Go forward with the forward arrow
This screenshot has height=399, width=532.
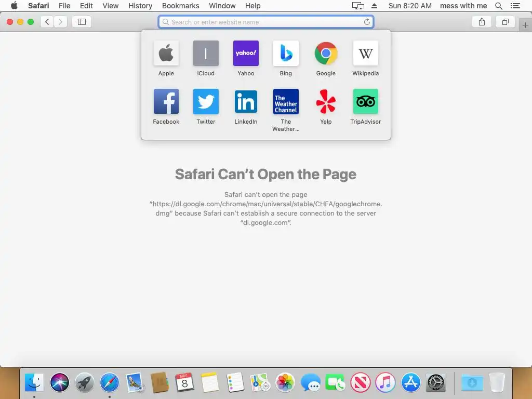(60, 22)
